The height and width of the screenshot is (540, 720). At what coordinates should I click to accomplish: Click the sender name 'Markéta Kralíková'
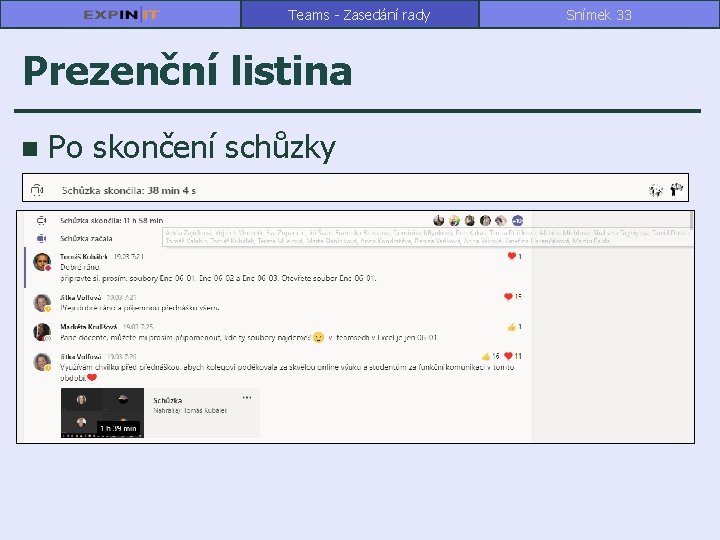89,326
